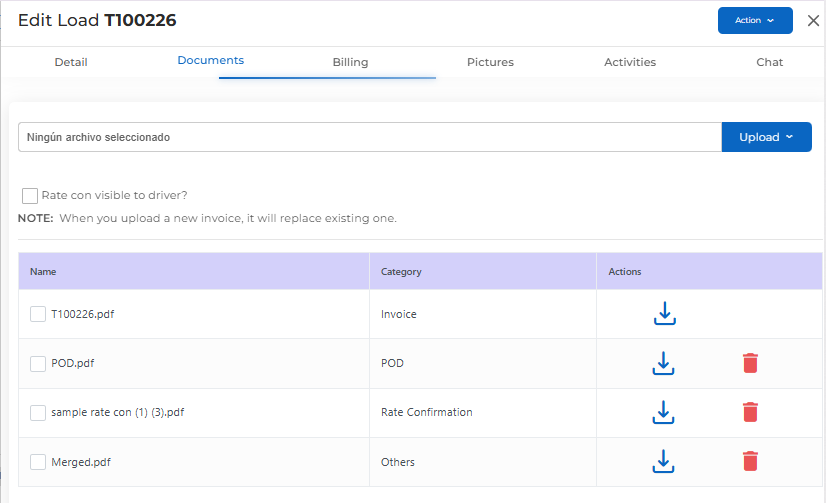Go to the Pictures tab

490,62
